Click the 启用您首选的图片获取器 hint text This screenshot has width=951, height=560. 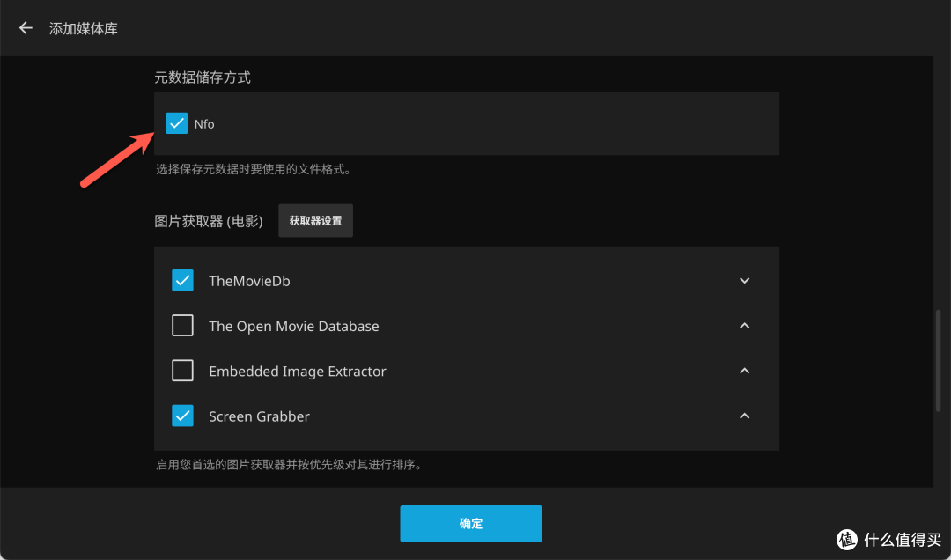pos(290,465)
